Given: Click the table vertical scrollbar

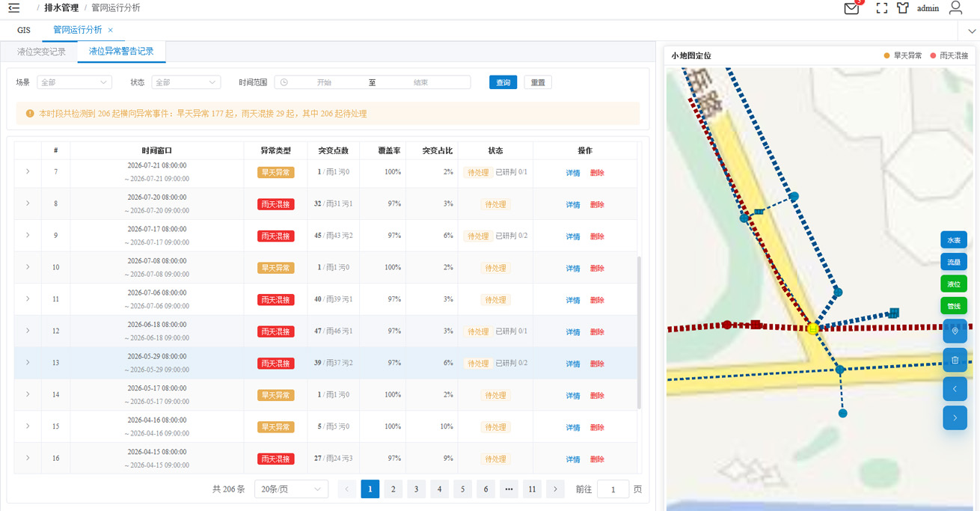Looking at the screenshot, I should [639, 332].
